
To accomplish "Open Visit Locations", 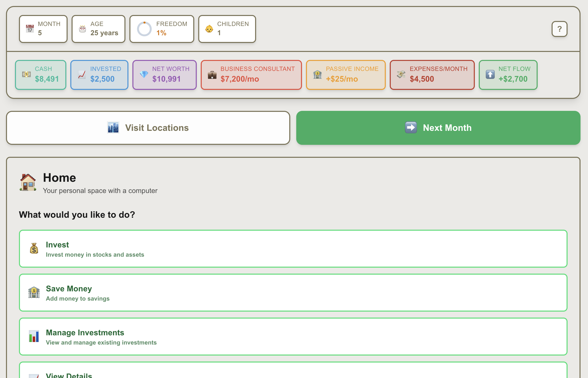I will (x=148, y=128).
